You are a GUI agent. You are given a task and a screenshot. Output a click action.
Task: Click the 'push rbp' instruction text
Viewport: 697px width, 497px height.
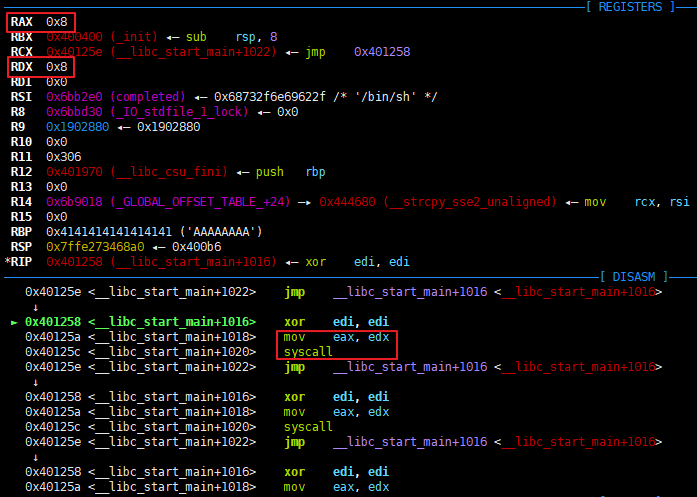pos(290,172)
